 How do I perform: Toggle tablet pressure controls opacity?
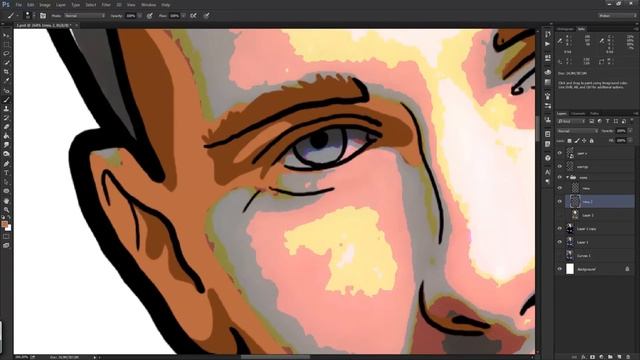point(150,16)
